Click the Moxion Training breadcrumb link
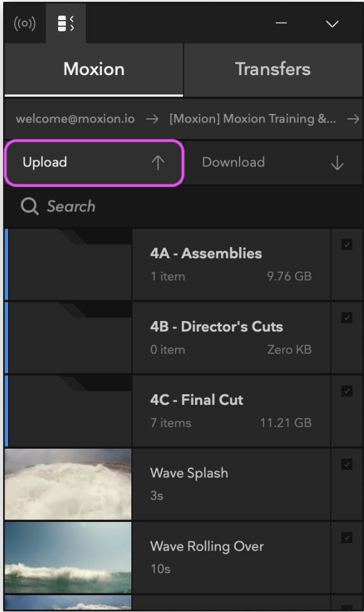This screenshot has height=612, width=364. tap(253, 119)
